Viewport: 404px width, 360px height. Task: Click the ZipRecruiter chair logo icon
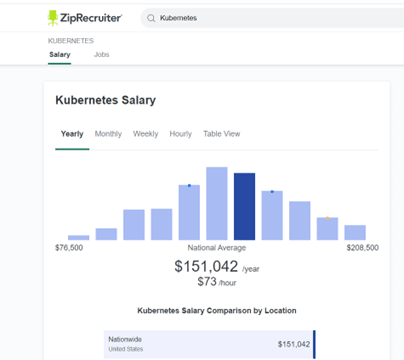coord(53,18)
